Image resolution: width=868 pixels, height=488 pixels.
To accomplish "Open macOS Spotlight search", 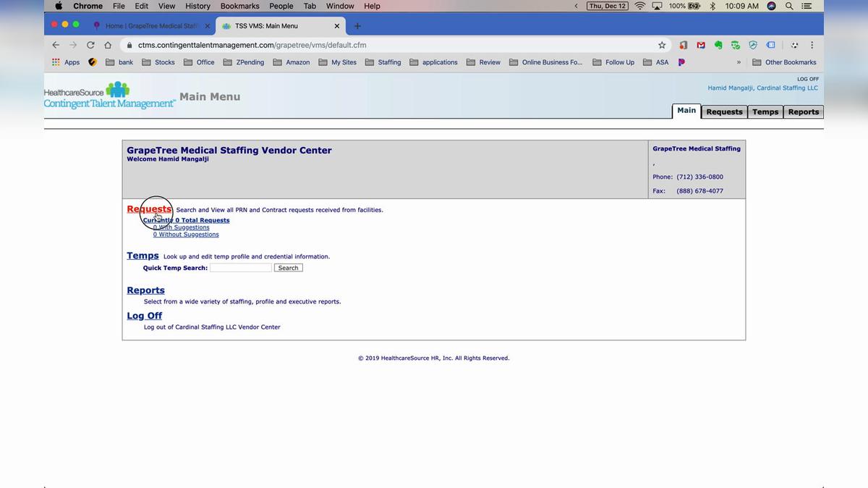I will (789, 6).
